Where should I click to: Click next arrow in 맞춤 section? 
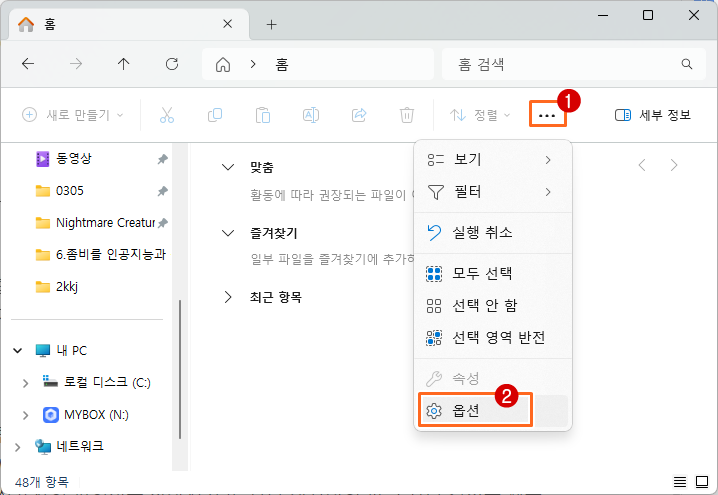click(674, 165)
